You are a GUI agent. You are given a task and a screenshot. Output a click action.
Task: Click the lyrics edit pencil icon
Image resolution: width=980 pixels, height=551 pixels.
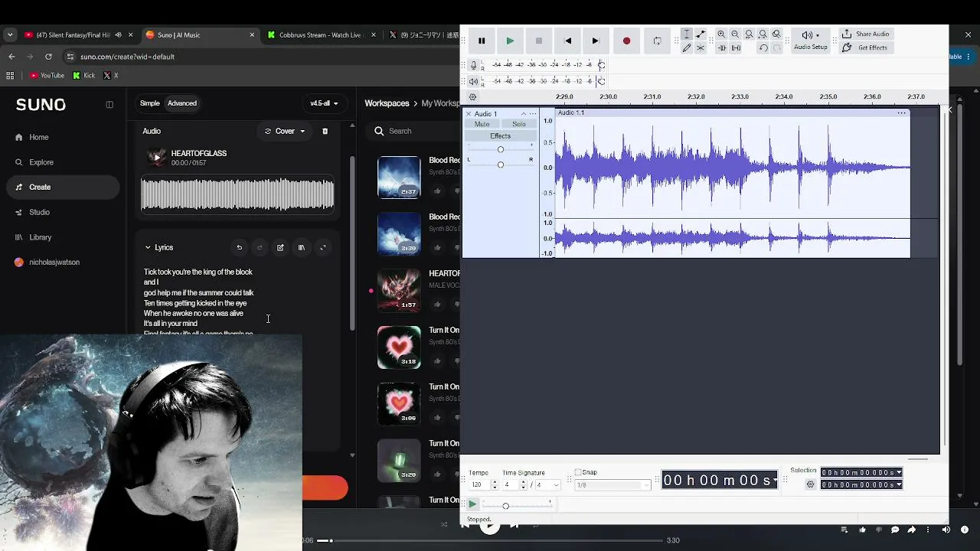pyautogui.click(x=280, y=247)
